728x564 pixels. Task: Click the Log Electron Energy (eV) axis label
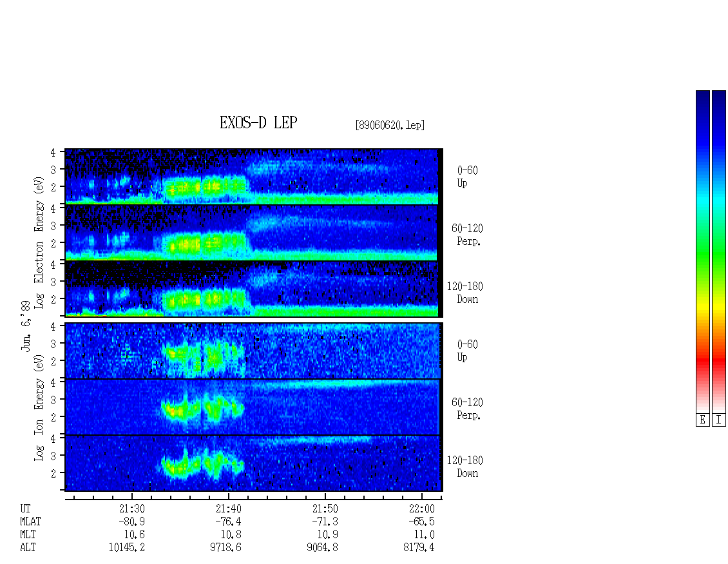click(39, 242)
